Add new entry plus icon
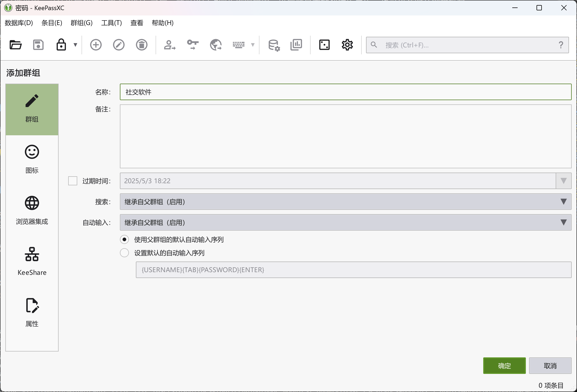The width and height of the screenshot is (577, 392). click(x=96, y=45)
